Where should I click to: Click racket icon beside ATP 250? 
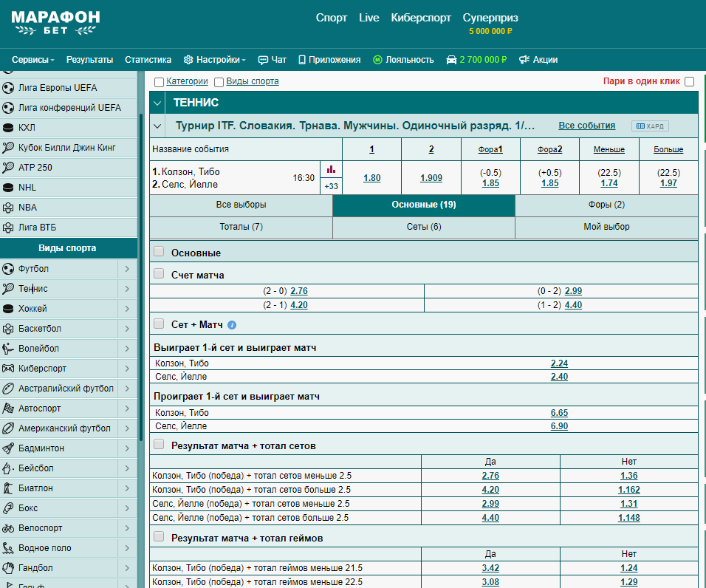pos(8,168)
